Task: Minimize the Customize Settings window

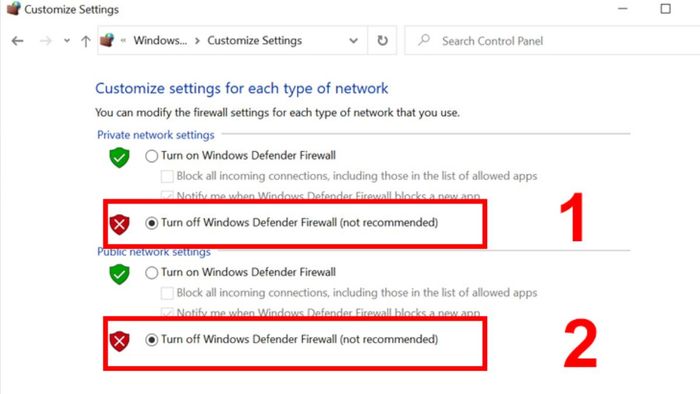Action: [x=623, y=8]
